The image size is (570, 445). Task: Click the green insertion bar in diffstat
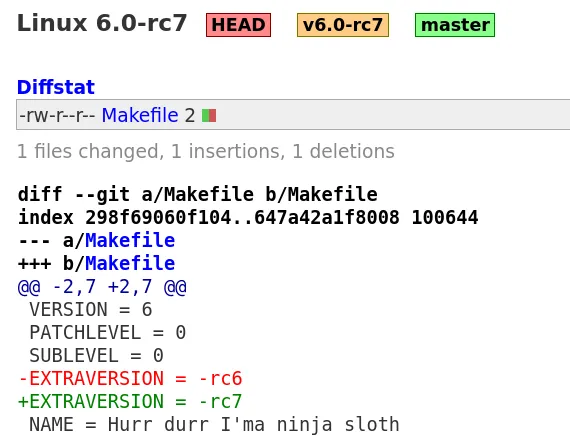pos(205,116)
